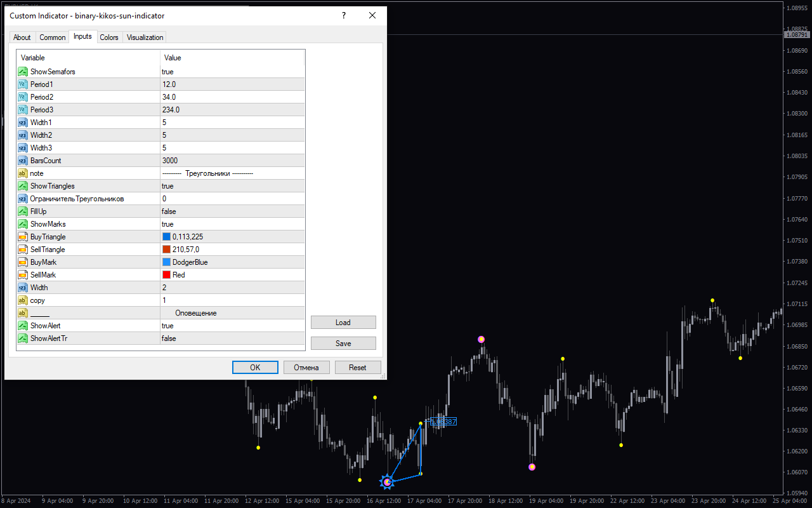This screenshot has height=508, width=812.
Task: Click the Period1 double-type icon
Action: click(x=22, y=84)
